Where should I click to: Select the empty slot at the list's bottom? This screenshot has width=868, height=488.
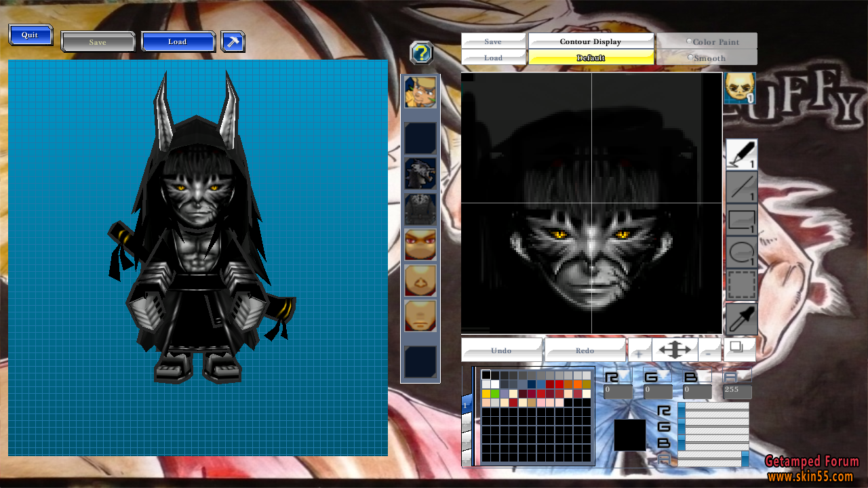pos(420,362)
